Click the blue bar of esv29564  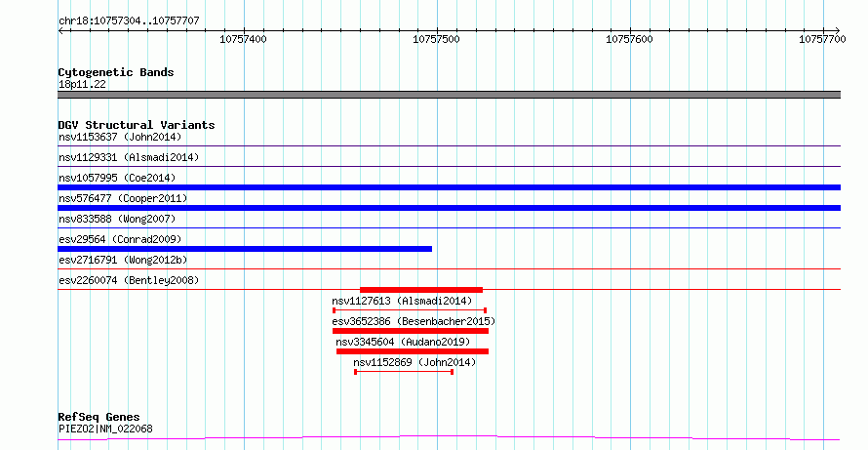(245, 249)
